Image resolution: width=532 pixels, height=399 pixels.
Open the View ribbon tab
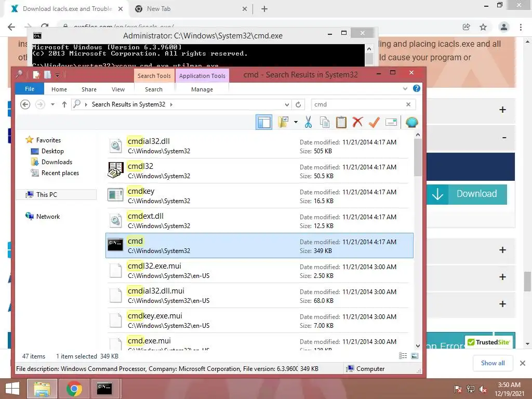pos(118,89)
